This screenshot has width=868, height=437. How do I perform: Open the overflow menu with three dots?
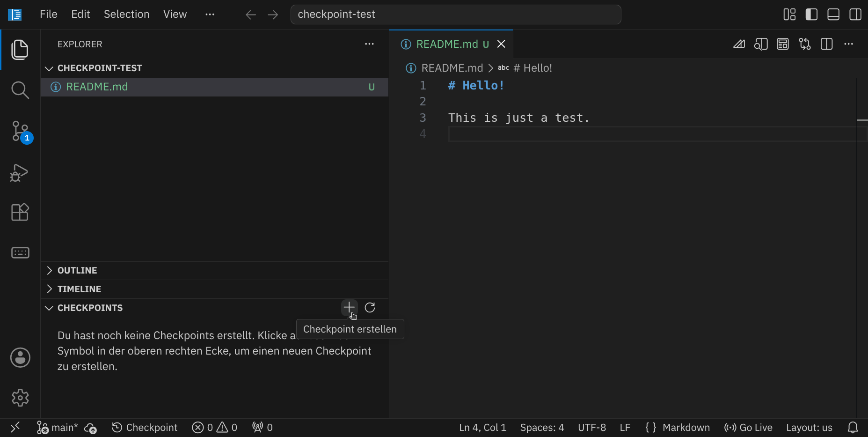[210, 15]
